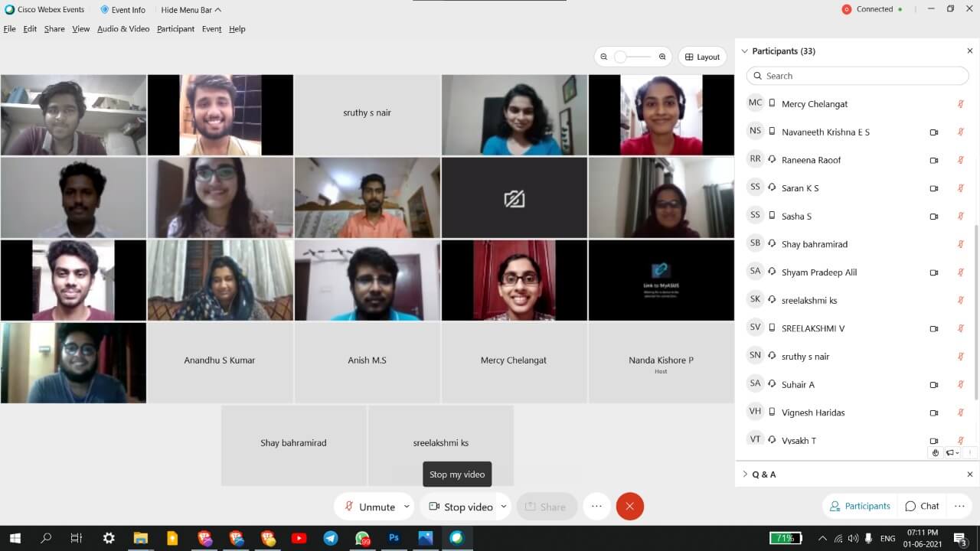The image size is (980, 551).
Task: Open panel options ellipsis next to Chat
Action: (959, 506)
